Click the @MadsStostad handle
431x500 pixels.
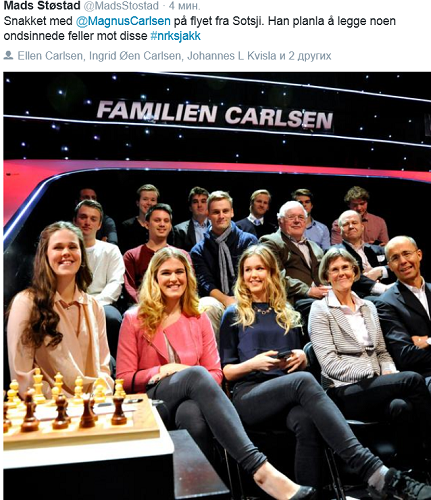click(x=121, y=6)
